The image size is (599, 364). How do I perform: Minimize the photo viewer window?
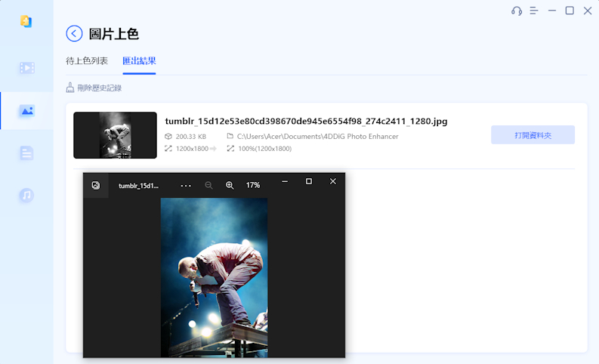(x=285, y=181)
